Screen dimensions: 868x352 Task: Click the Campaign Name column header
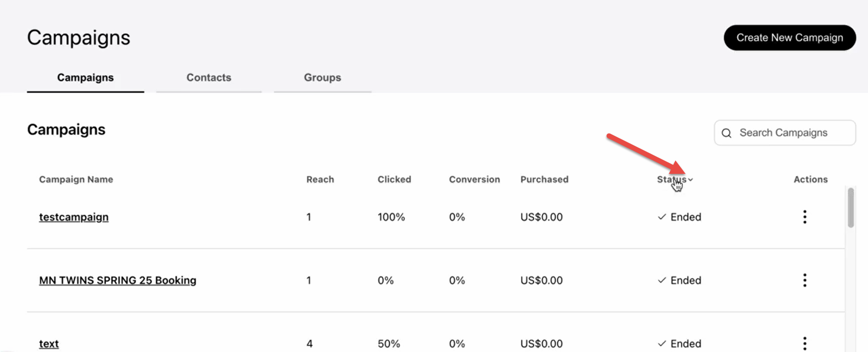click(76, 179)
